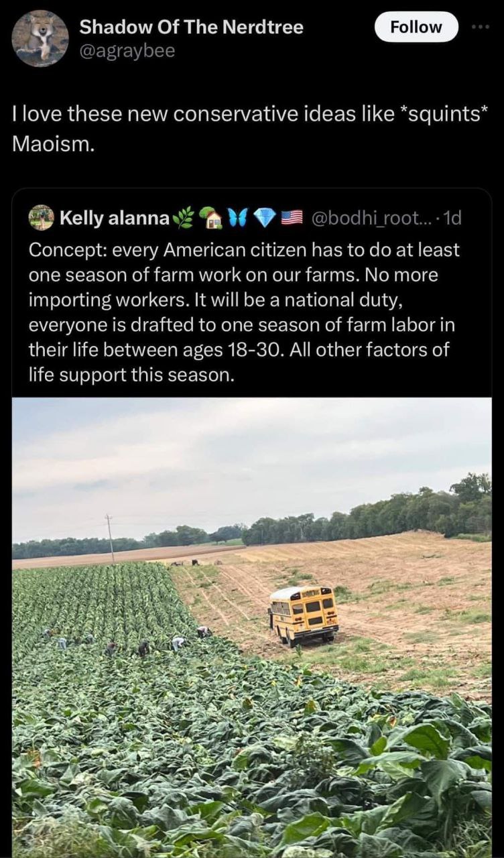The width and height of the screenshot is (504, 858).
Task: Click the utility pole in the farm photo
Action: [110, 538]
